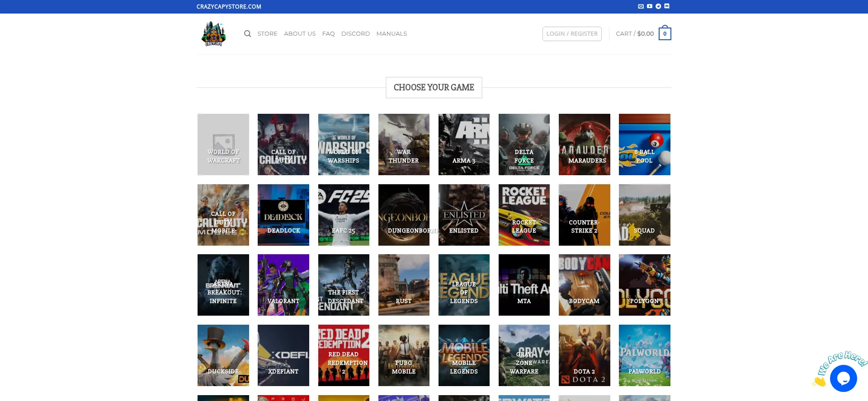The image size is (868, 401).
Task: Open the Palworld game tile
Action: coord(644,355)
